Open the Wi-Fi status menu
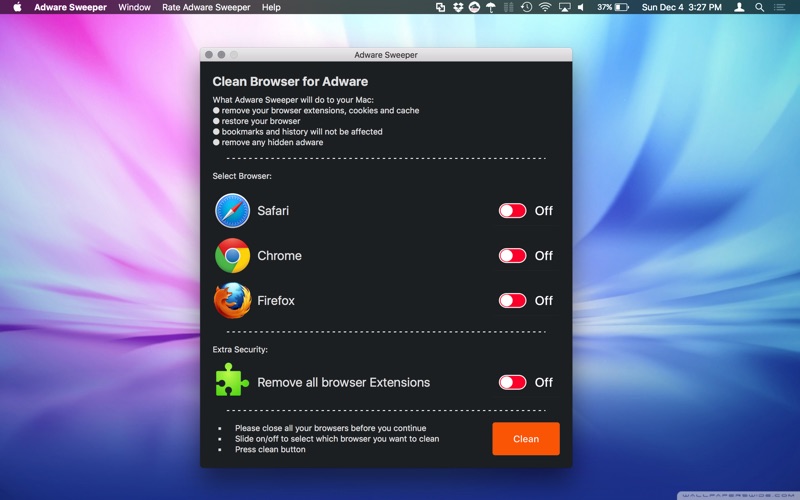The height and width of the screenshot is (500, 800). click(545, 7)
